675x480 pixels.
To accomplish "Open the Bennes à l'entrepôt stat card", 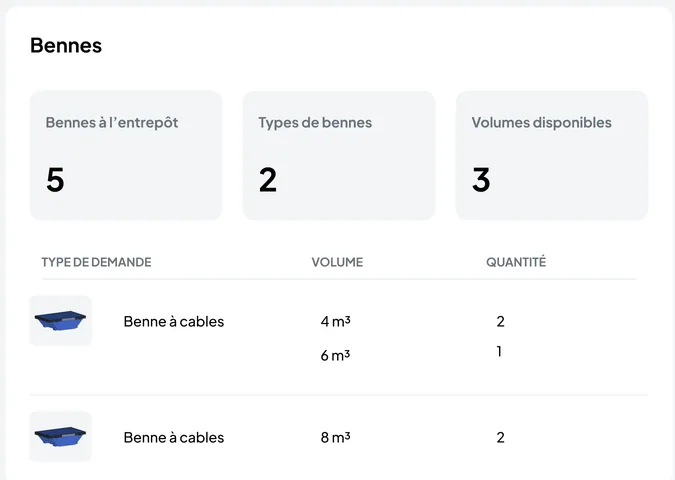I will (x=126, y=155).
